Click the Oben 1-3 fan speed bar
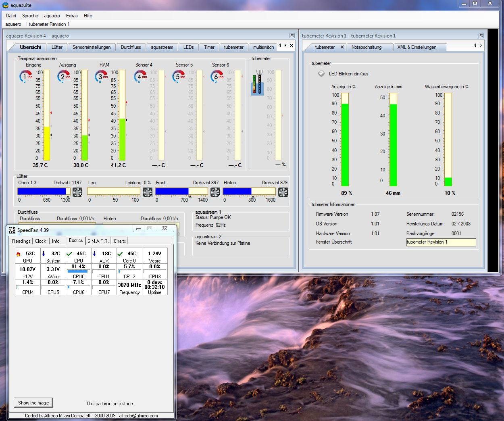 (44, 191)
